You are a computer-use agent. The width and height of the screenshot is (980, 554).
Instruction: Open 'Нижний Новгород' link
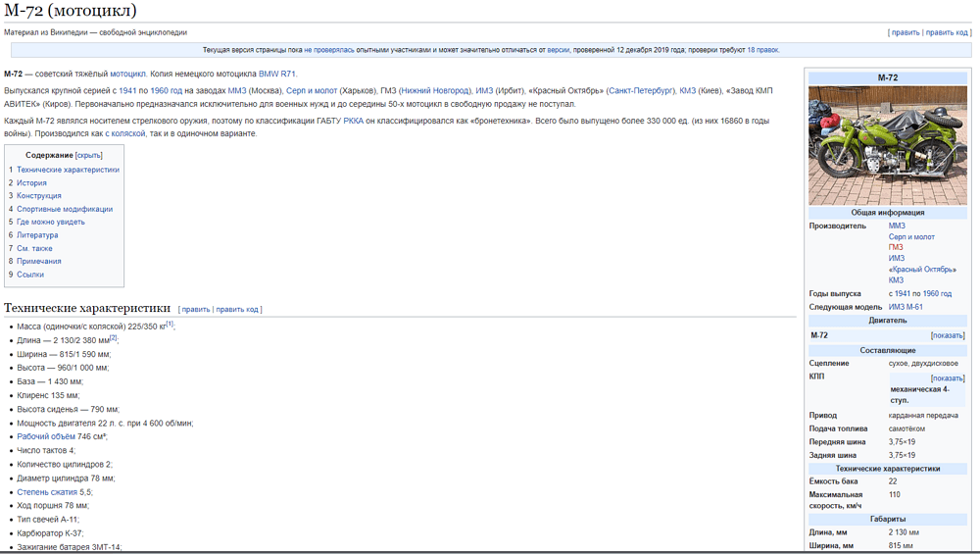pyautogui.click(x=435, y=90)
